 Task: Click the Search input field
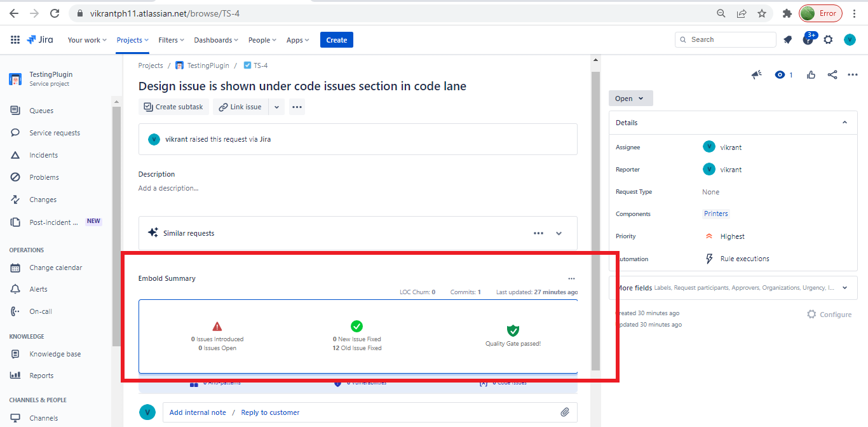tap(724, 39)
